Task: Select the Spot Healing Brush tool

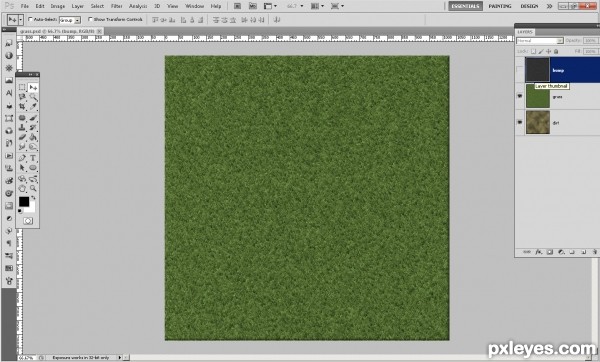Action: 22,118
